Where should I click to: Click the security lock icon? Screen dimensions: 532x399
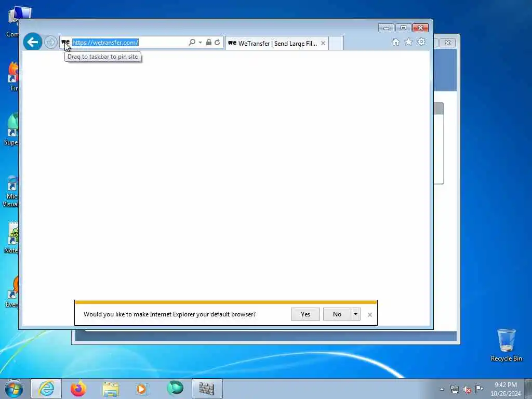209,43
